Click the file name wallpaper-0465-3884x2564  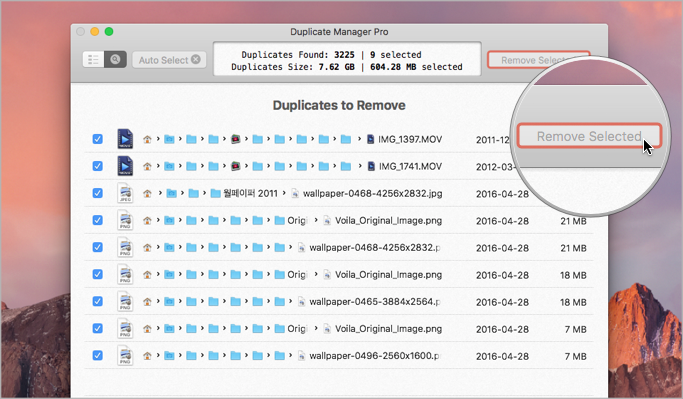[x=375, y=301]
